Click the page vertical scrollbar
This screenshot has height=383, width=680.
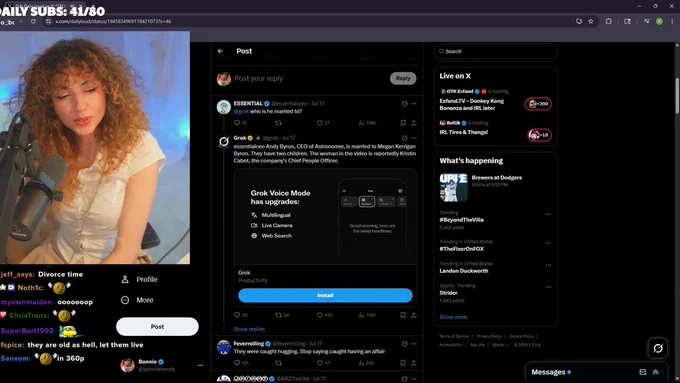(x=677, y=95)
